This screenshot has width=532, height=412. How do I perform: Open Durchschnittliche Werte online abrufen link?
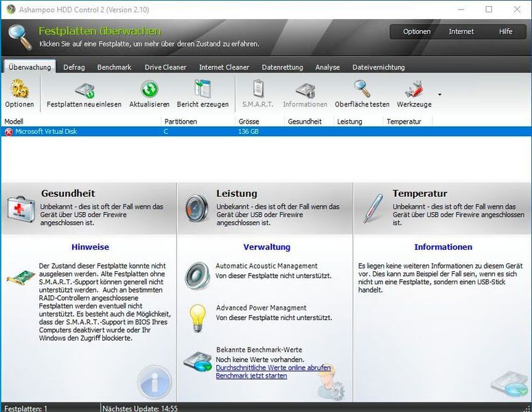click(x=273, y=367)
